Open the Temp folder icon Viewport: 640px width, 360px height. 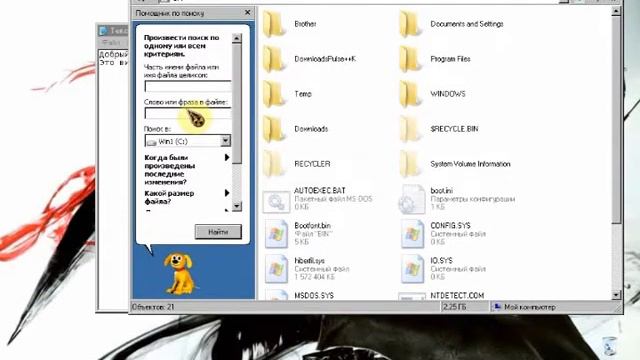[273, 94]
